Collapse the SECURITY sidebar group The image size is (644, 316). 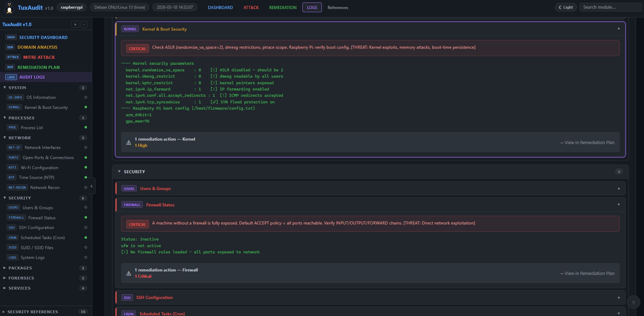point(5,198)
